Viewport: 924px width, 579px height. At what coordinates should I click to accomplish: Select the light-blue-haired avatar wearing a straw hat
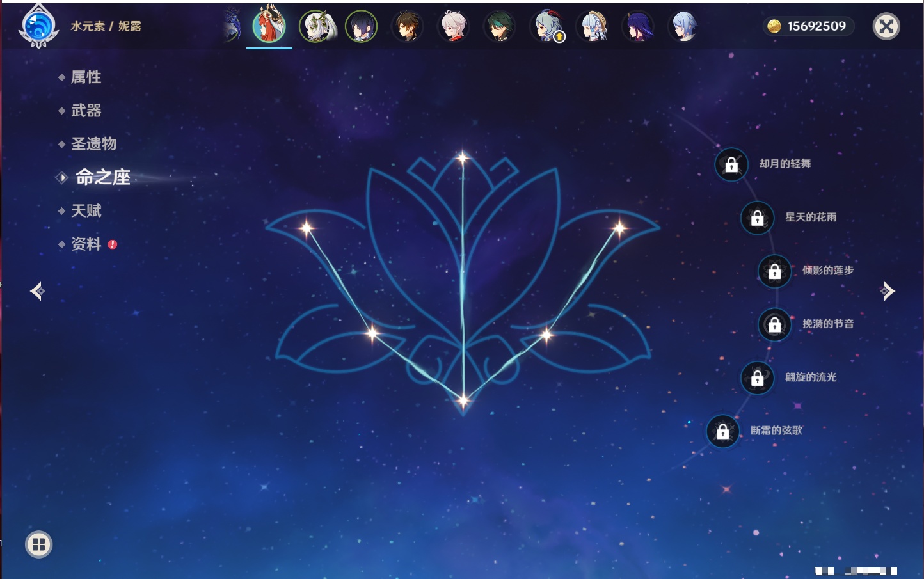[x=593, y=26]
